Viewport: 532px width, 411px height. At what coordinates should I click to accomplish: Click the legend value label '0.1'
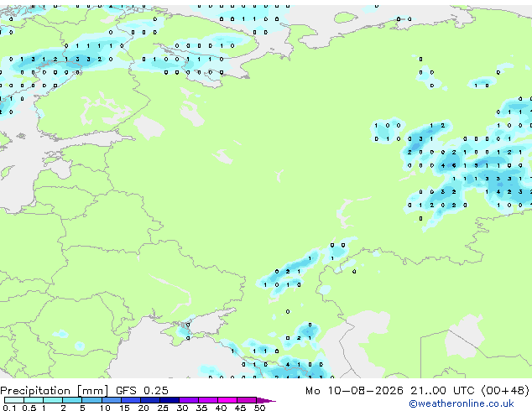coord(9,408)
